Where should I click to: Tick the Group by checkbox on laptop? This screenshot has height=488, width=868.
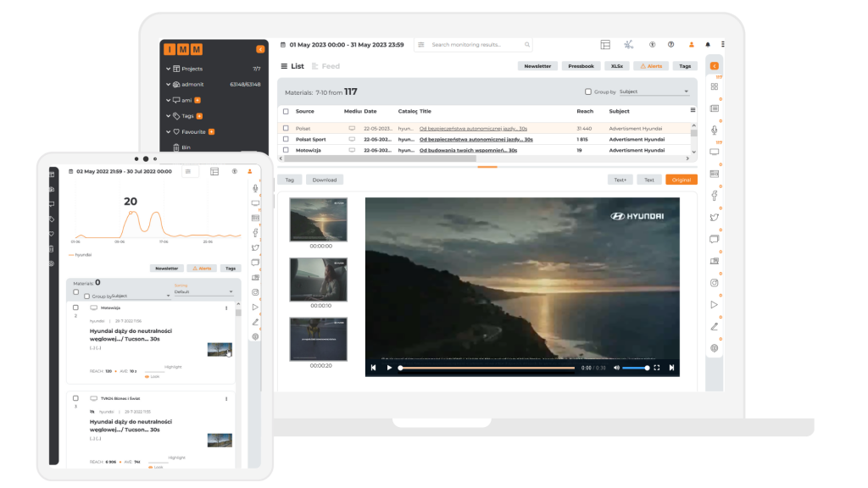588,91
